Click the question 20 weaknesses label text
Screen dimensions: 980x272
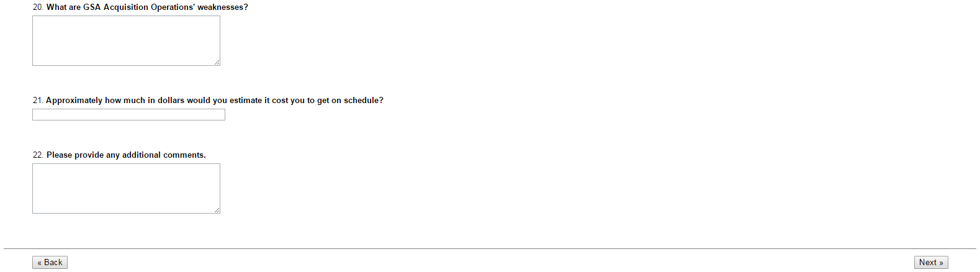pos(147,7)
